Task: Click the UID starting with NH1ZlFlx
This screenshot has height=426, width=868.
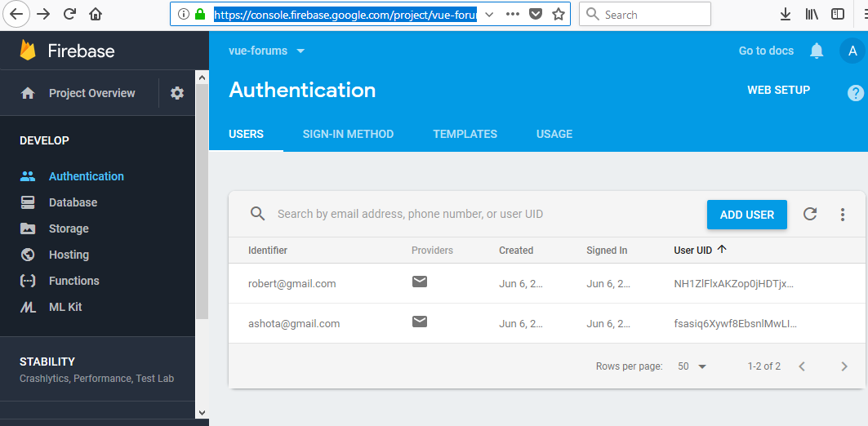Action: (734, 284)
